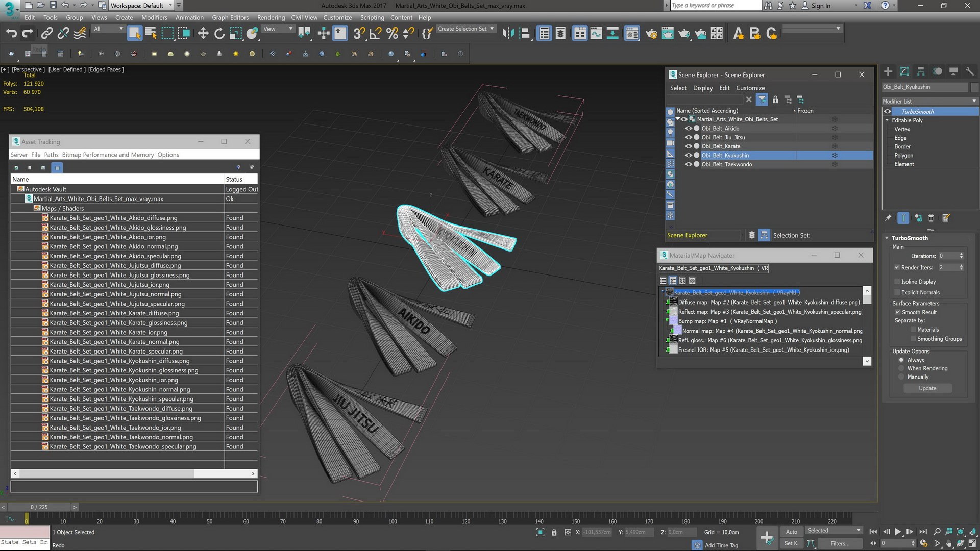The width and height of the screenshot is (980, 551).
Task: Select the When Rendering update option
Action: pyautogui.click(x=901, y=368)
